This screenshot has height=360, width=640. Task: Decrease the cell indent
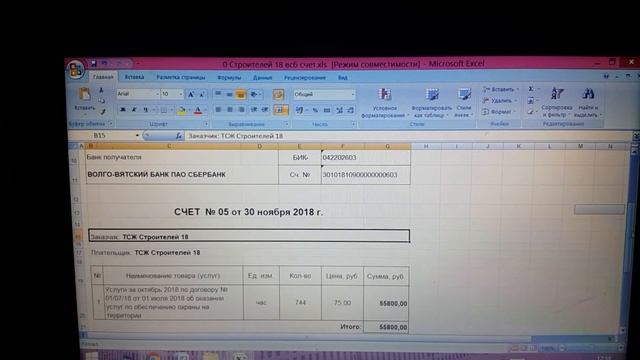click(254, 110)
